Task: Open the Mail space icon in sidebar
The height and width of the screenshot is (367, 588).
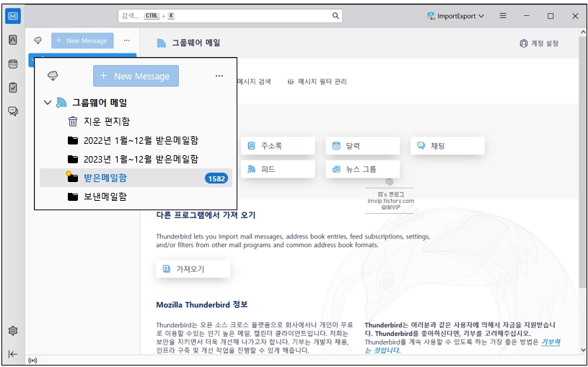Action: tap(13, 16)
